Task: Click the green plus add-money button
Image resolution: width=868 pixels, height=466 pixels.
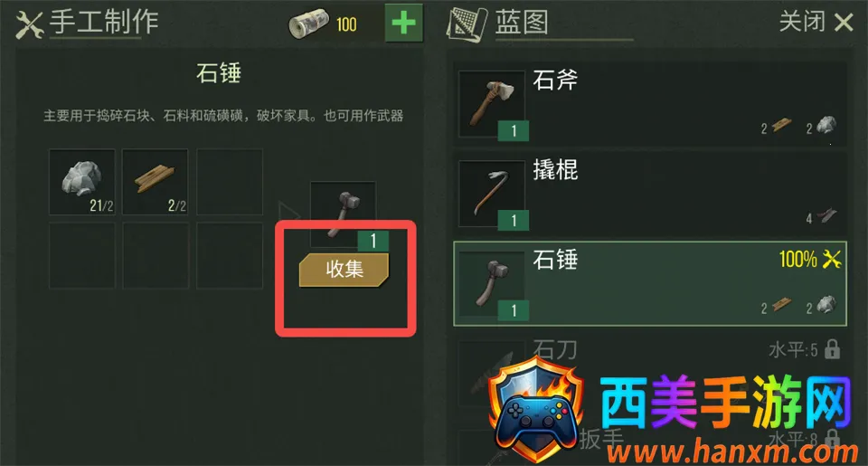Action: [403, 24]
